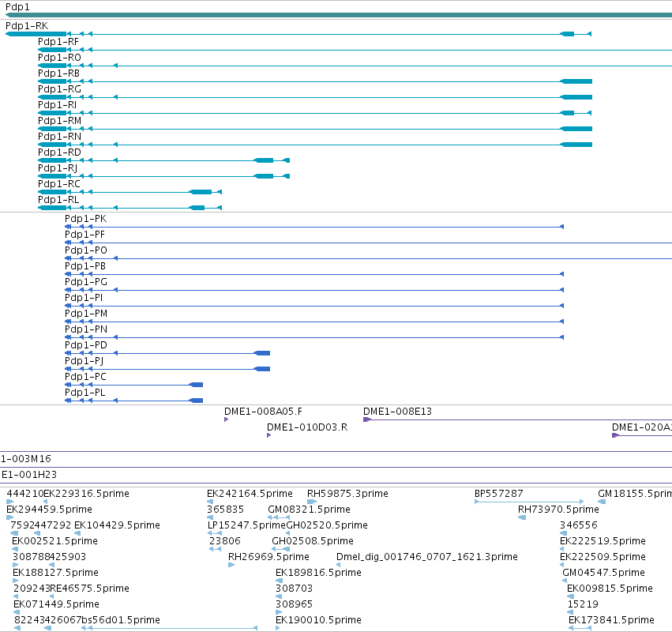Click the EK002521.5prime EST label
The height and width of the screenshot is (632, 672).
point(54,541)
